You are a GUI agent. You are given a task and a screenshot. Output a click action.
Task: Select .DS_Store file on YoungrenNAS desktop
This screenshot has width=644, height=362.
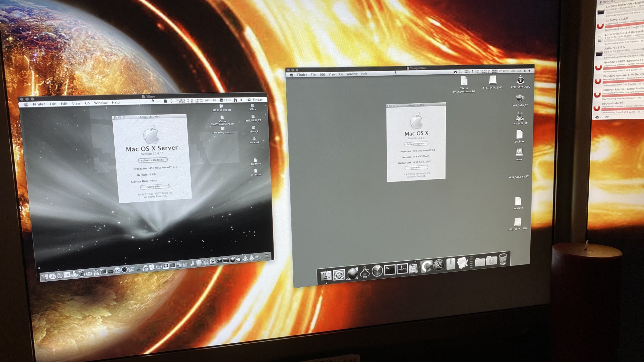pyautogui.click(x=519, y=136)
